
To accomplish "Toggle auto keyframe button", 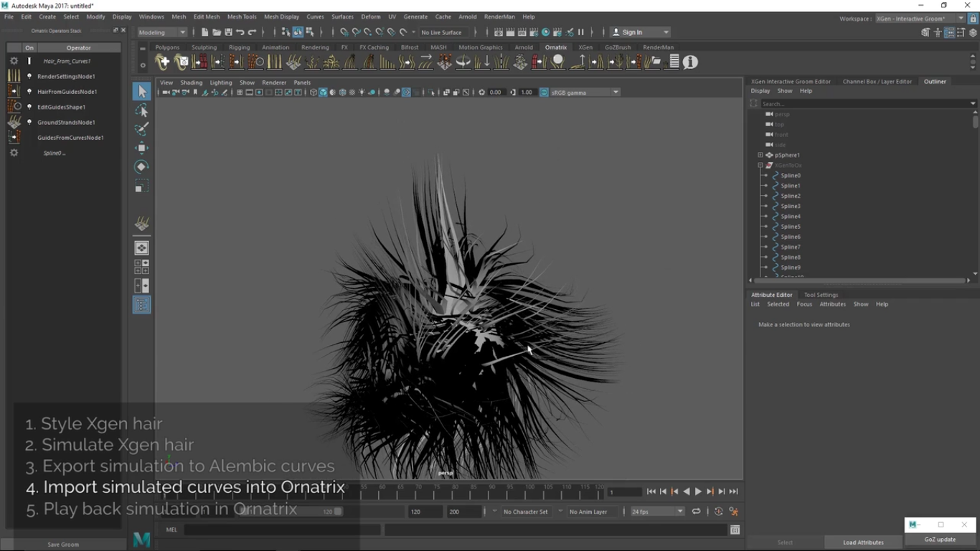I will pyautogui.click(x=718, y=512).
